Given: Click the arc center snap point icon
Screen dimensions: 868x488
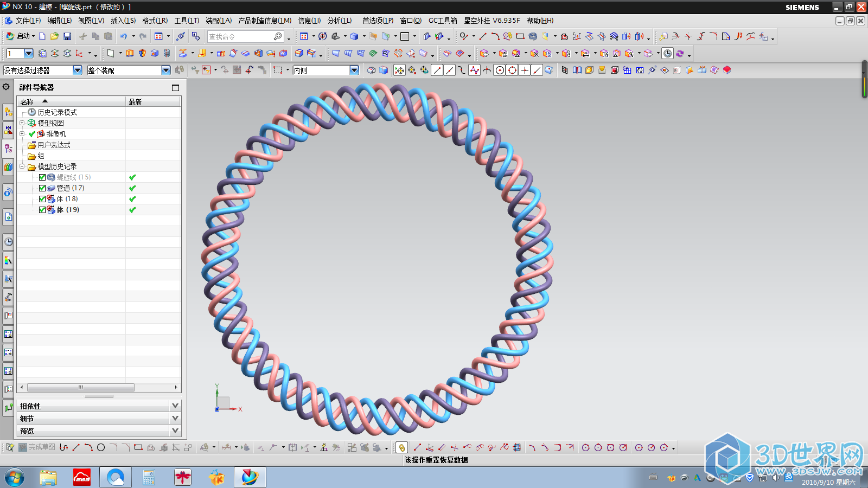Looking at the screenshot, I should click(500, 70).
